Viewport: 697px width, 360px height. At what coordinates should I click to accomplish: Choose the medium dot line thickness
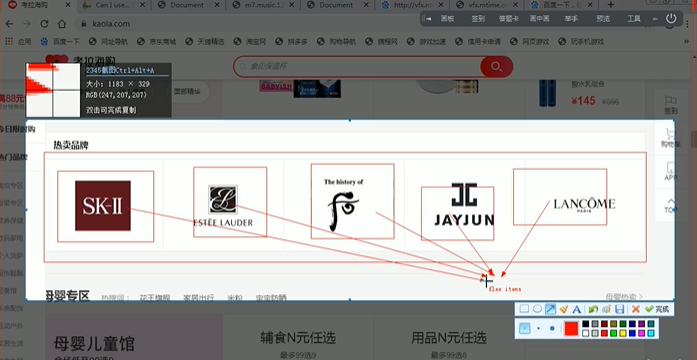[x=538, y=328]
